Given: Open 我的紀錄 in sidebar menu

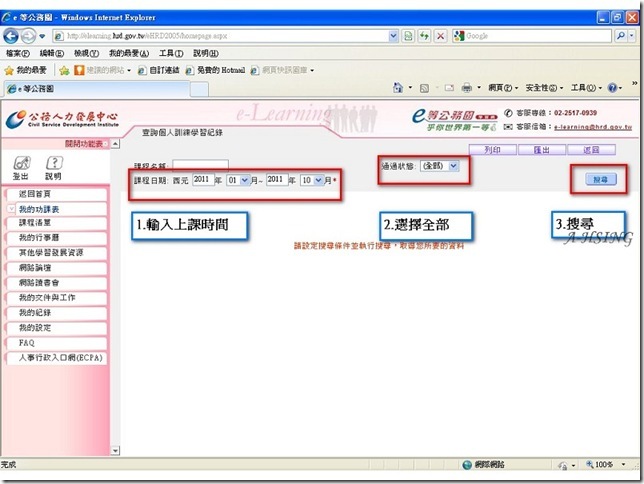Looking at the screenshot, I should click(57, 313).
